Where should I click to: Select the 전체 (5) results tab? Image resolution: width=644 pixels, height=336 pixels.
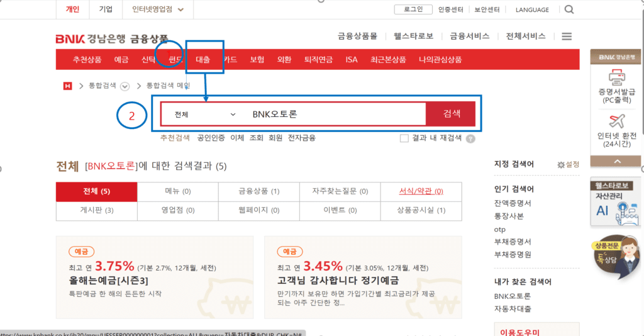point(96,191)
